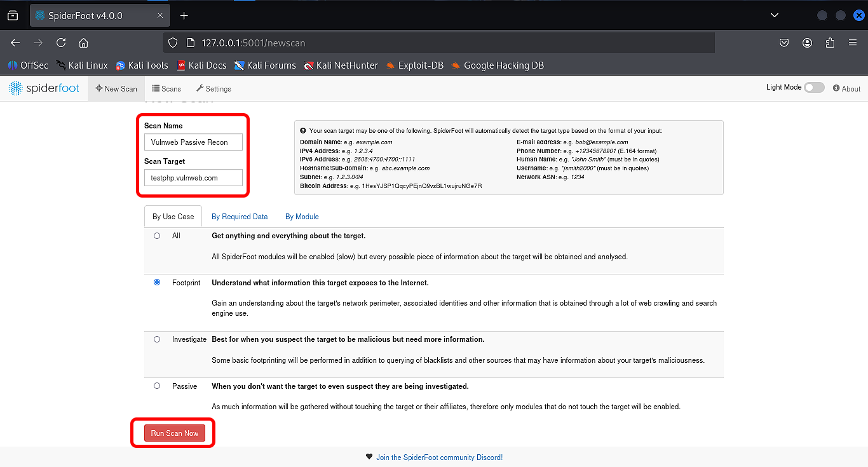Expand the list all tabs dropdown arrow
868x467 pixels.
pos(774,15)
